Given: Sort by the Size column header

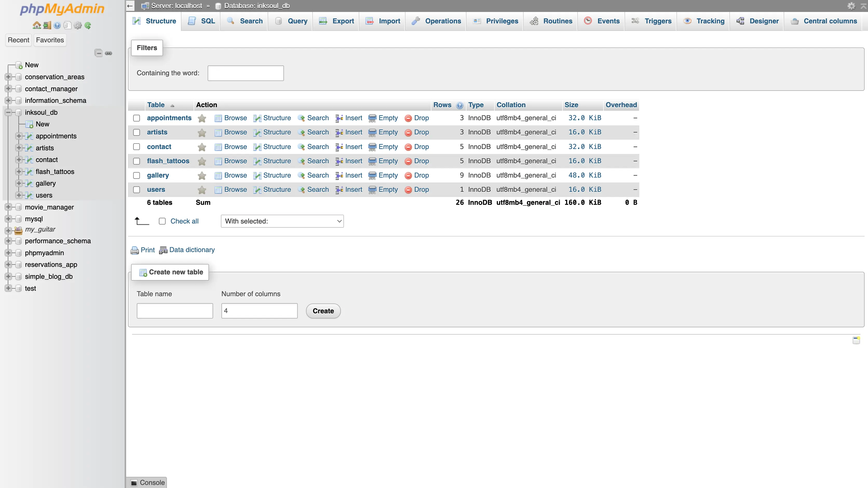Looking at the screenshot, I should click(x=572, y=105).
